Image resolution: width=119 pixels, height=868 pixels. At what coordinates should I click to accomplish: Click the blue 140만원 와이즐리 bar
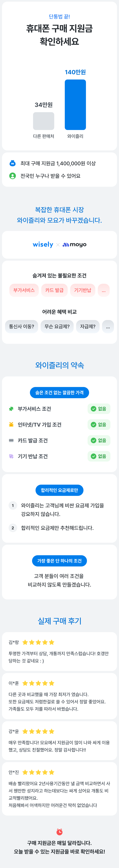coord(75,105)
